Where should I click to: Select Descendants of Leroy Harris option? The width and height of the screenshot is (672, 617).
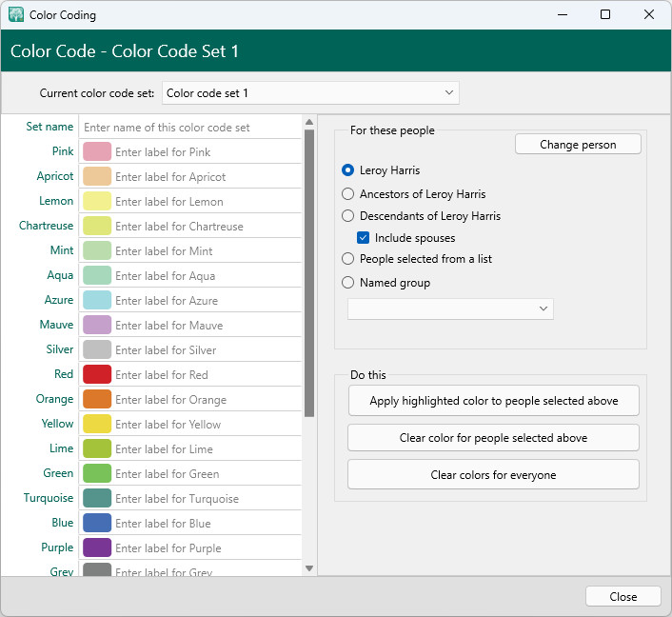tap(347, 216)
